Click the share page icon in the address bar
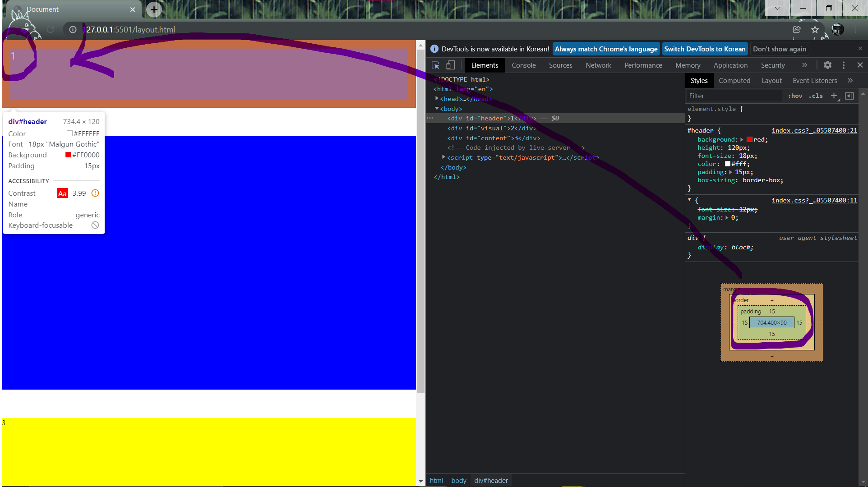868x487 pixels. coord(797,30)
